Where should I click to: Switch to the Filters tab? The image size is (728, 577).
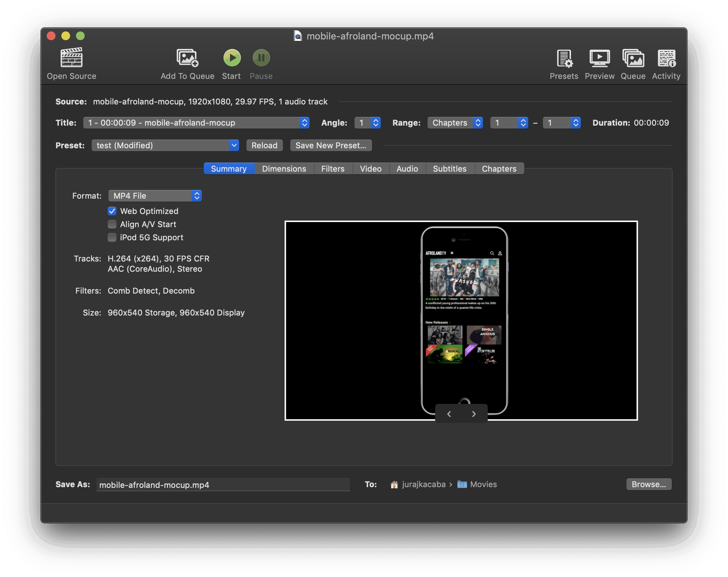[333, 169]
